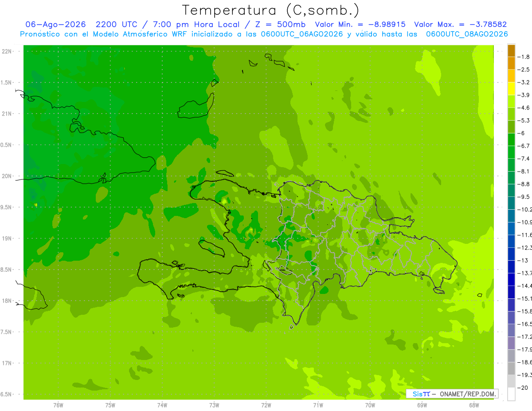
Task: Click the '-7.4' colorbar value
Action: [524, 159]
